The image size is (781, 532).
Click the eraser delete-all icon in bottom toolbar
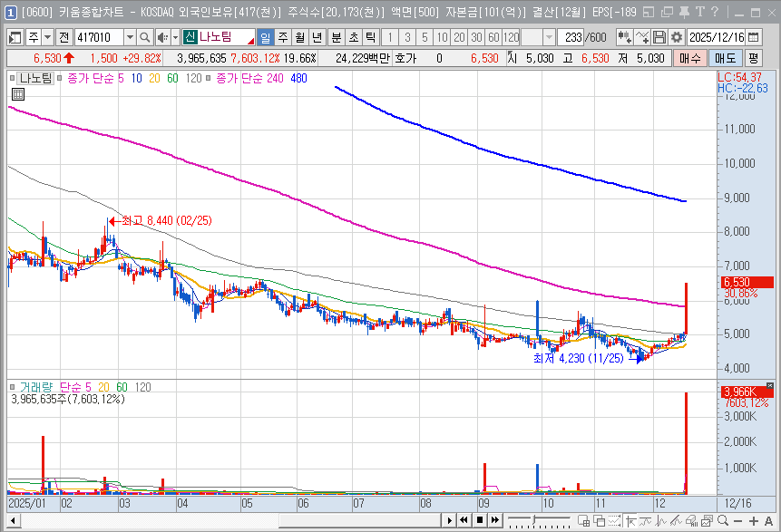[692, 521]
